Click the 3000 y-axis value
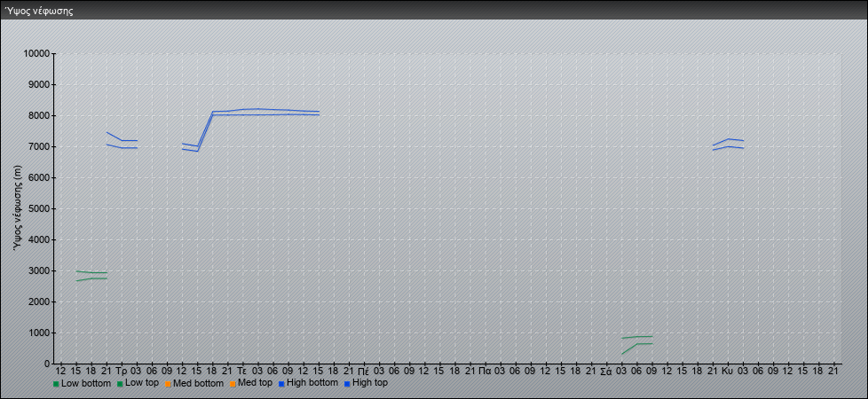 tap(39, 270)
